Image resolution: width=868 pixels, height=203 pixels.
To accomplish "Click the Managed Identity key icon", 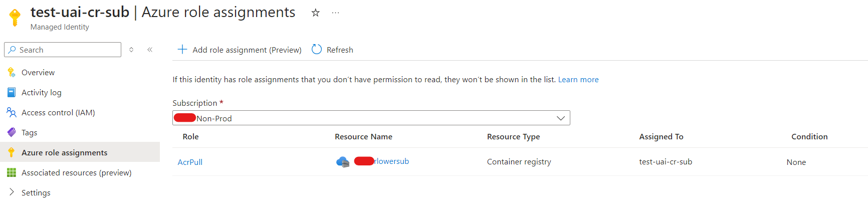I will [x=15, y=17].
